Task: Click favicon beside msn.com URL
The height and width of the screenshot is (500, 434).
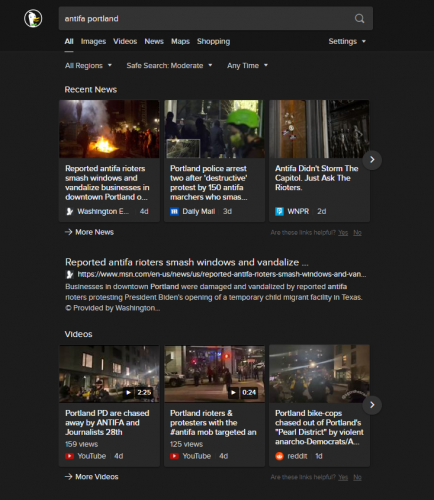Action: (70, 274)
